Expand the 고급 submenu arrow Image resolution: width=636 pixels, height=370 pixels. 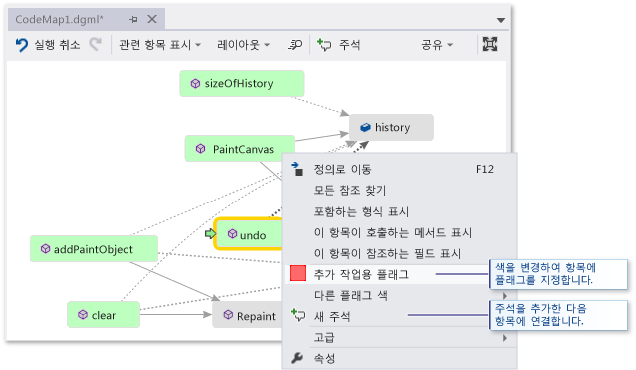click(505, 338)
